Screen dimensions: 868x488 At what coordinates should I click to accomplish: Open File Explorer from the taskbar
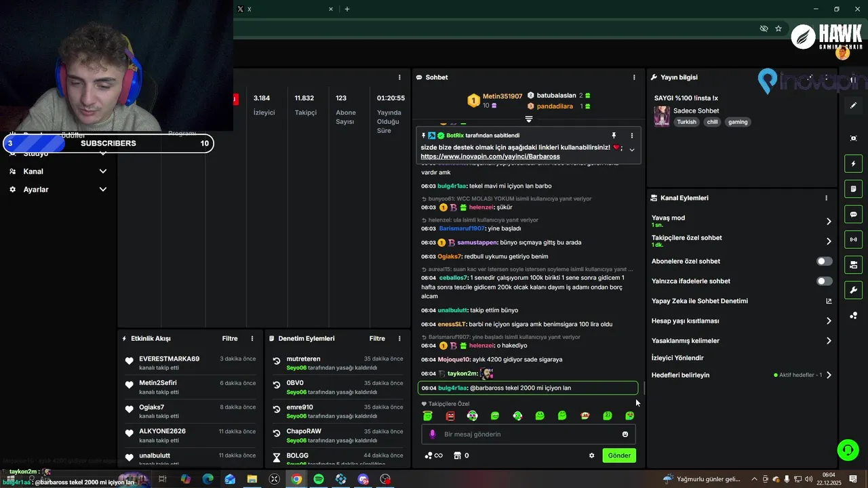pyautogui.click(x=252, y=479)
